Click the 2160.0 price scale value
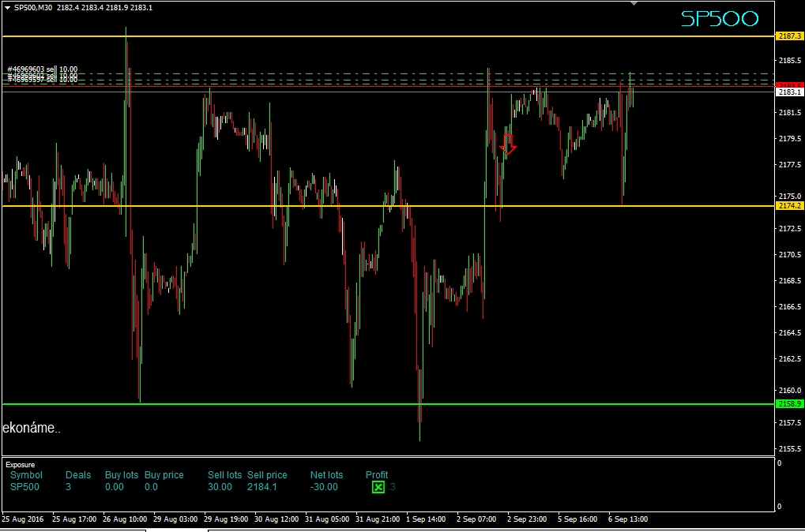The image size is (805, 532). (x=790, y=391)
